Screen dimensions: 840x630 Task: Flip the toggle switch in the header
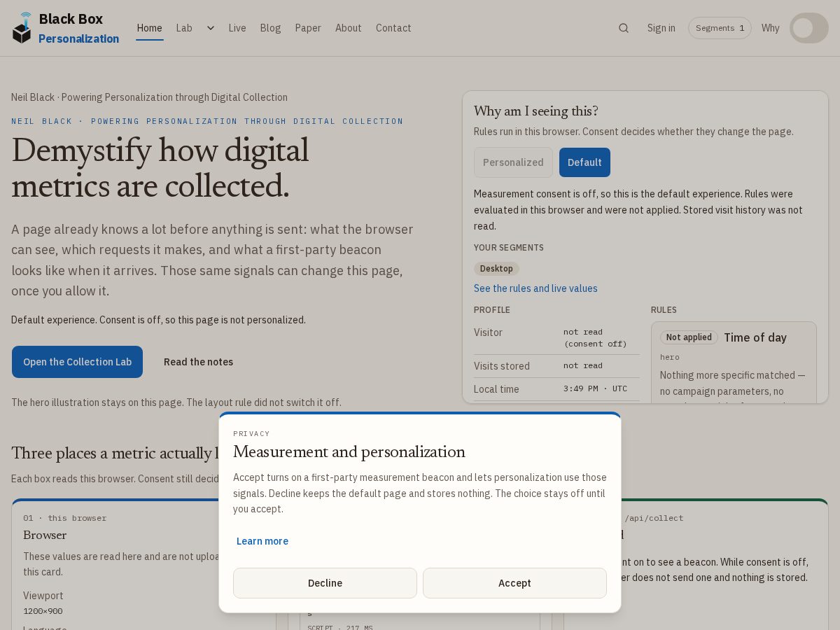(x=809, y=28)
